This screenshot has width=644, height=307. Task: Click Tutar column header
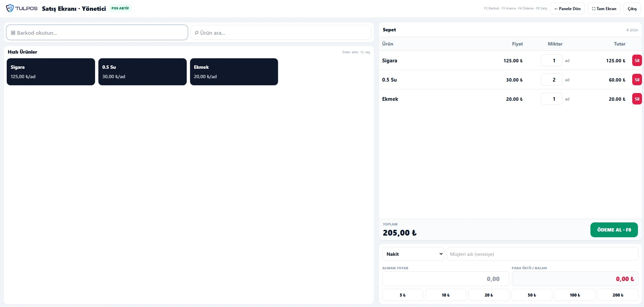pyautogui.click(x=619, y=44)
